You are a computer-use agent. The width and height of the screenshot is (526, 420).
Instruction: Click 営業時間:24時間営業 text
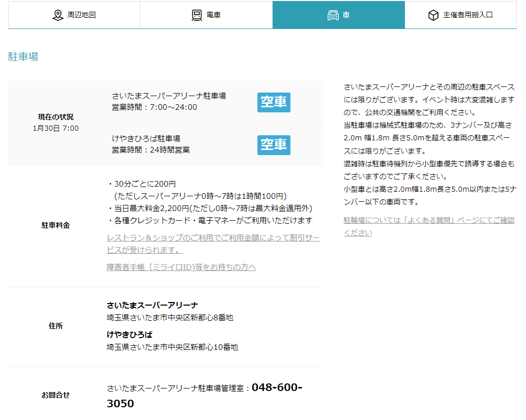click(151, 150)
